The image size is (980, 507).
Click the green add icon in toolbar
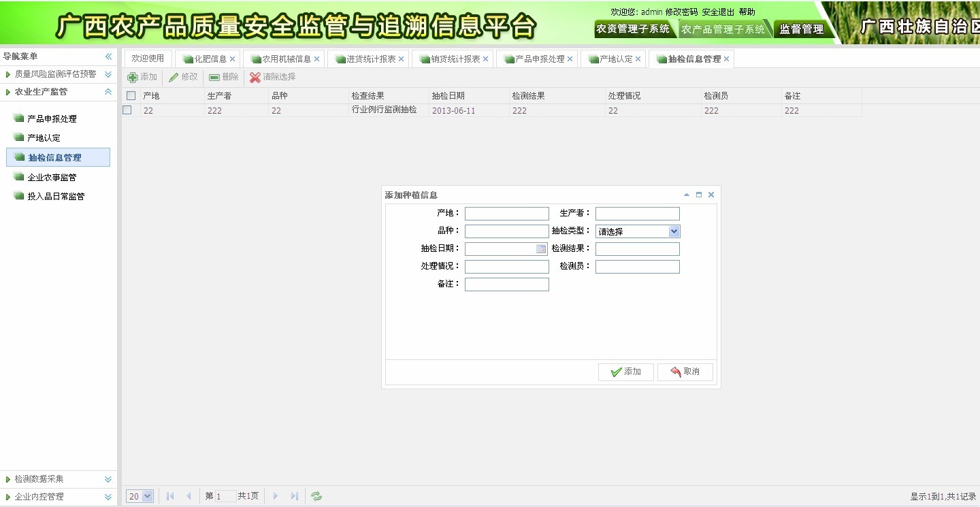click(x=133, y=78)
